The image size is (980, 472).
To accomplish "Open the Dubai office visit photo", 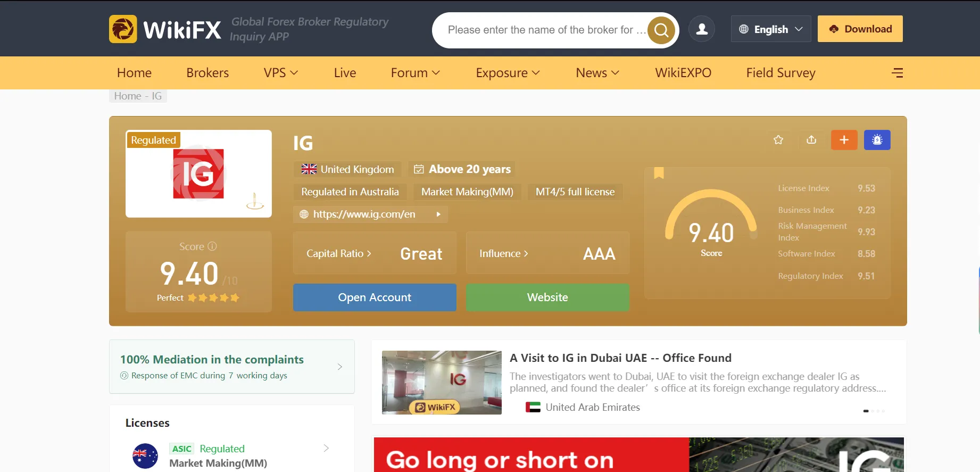I will coord(442,383).
